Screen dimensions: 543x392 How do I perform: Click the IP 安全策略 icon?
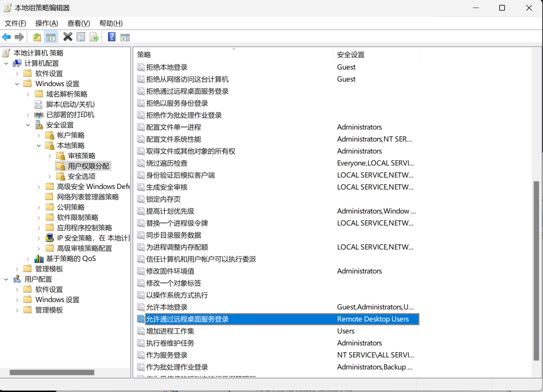click(50, 238)
